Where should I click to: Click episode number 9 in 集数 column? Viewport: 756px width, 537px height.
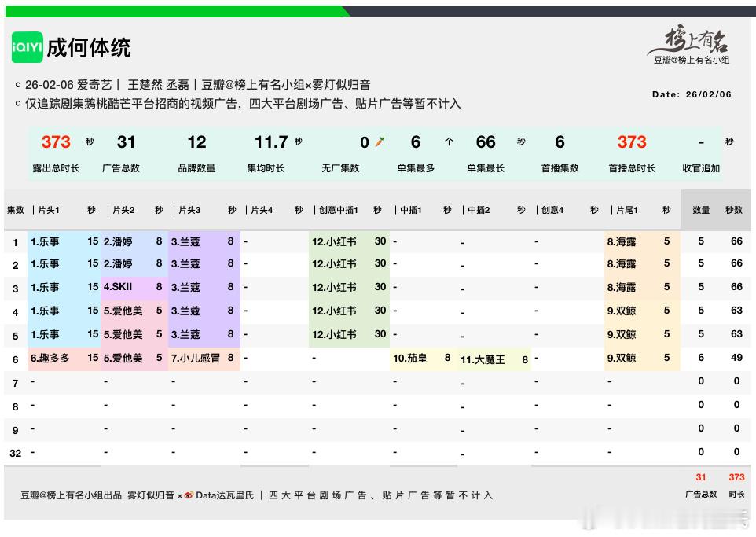[16, 430]
